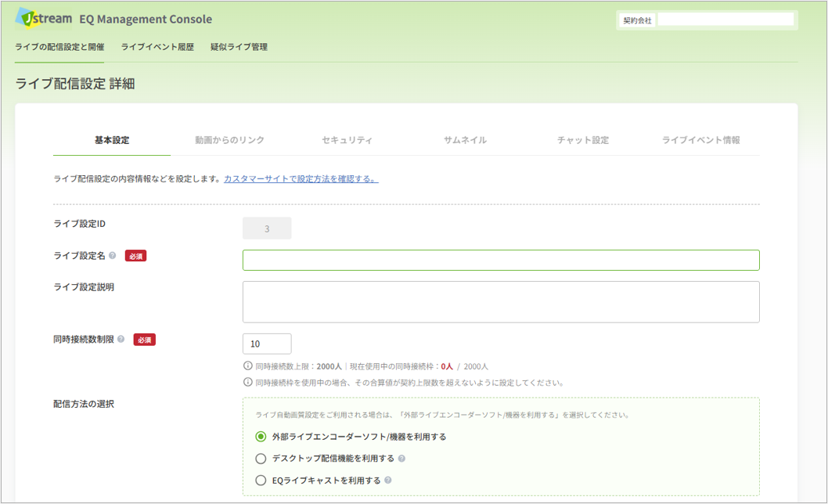Open ライブイベント情報 tab
Screen dimensions: 828x504
point(701,140)
